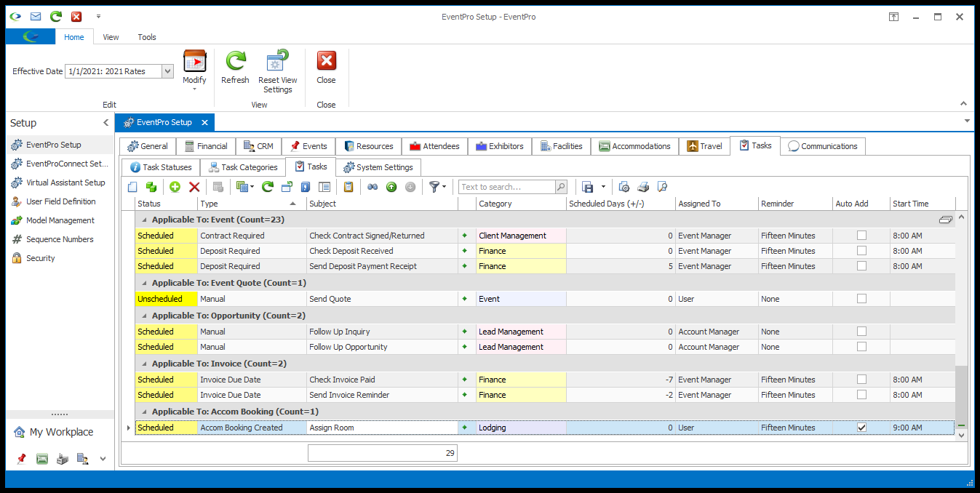Screen dimensions: 980x493
Task: Open the Financial setup tab
Action: [206, 146]
